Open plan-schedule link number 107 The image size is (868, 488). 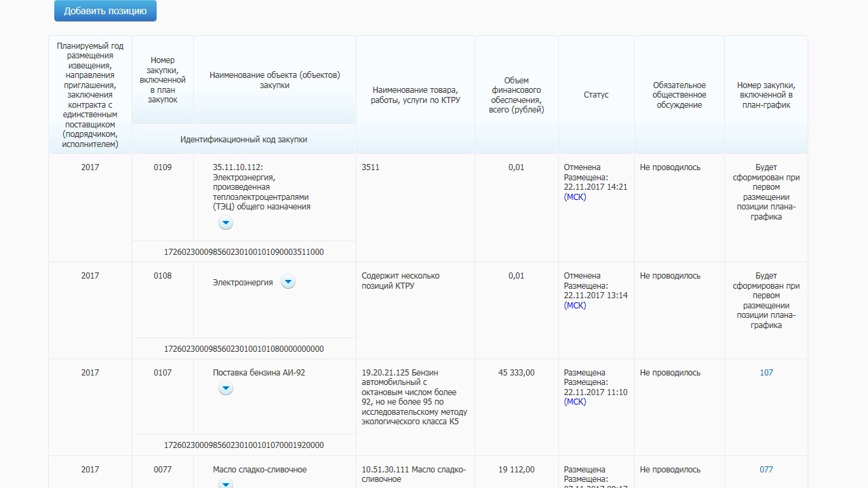tap(766, 373)
